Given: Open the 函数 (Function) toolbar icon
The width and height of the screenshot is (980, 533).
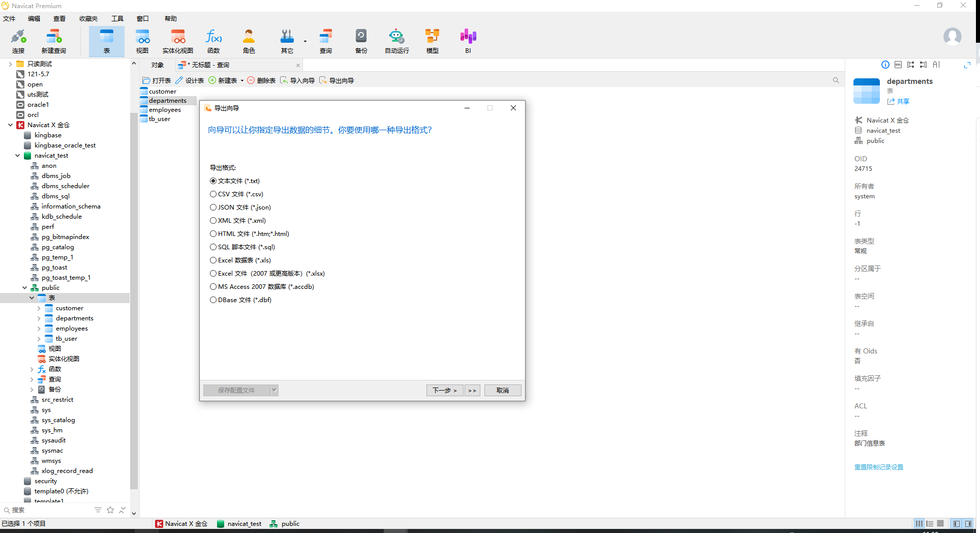Looking at the screenshot, I should tap(213, 41).
